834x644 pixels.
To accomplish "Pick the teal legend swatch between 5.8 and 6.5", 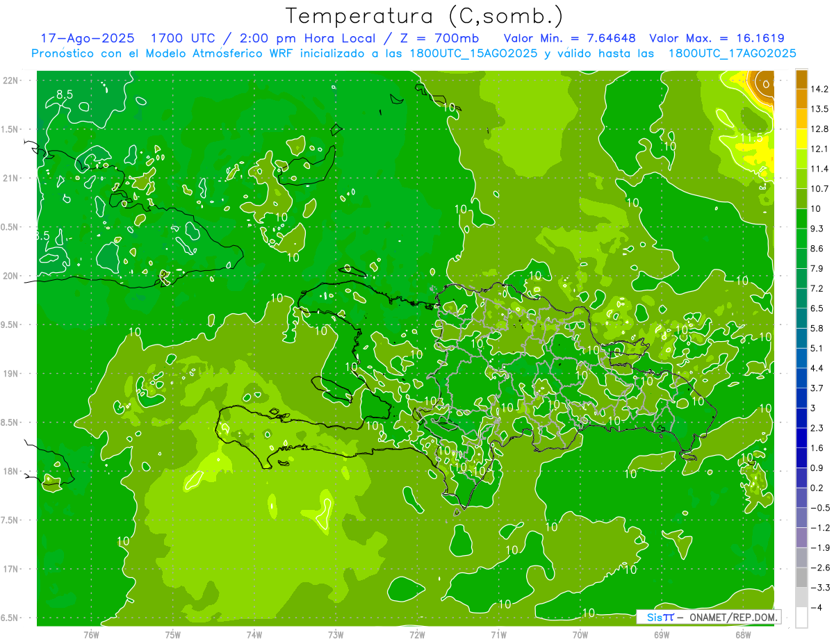I will click(x=801, y=318).
